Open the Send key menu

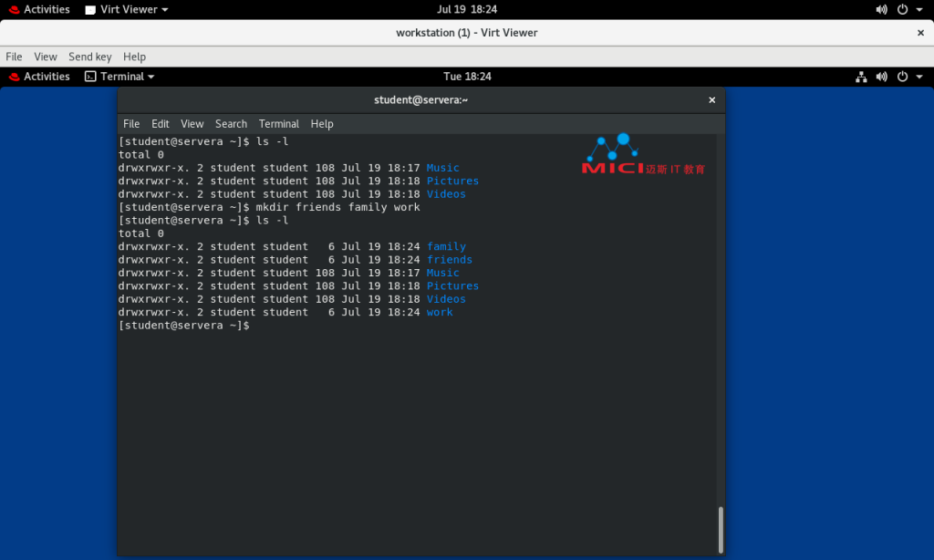[x=89, y=57]
